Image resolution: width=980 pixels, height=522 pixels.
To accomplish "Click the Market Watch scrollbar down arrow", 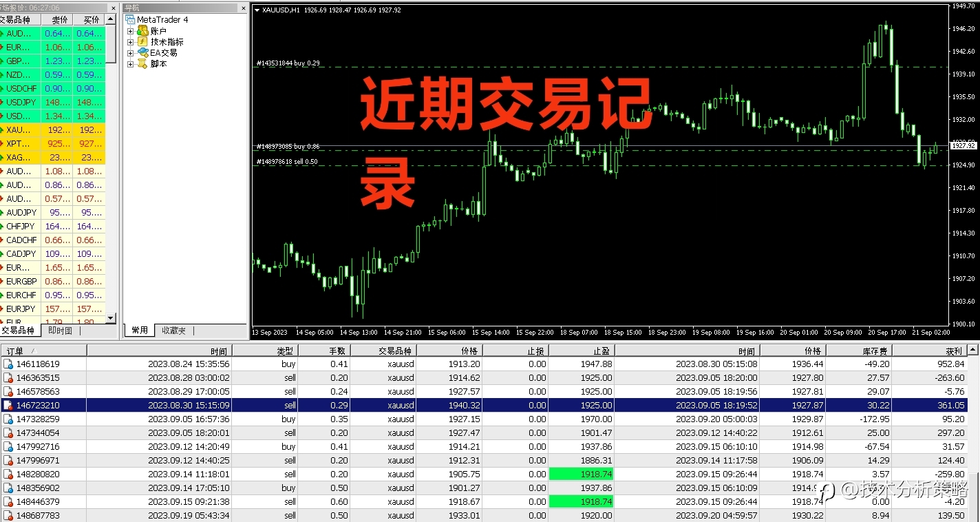I will [x=111, y=318].
